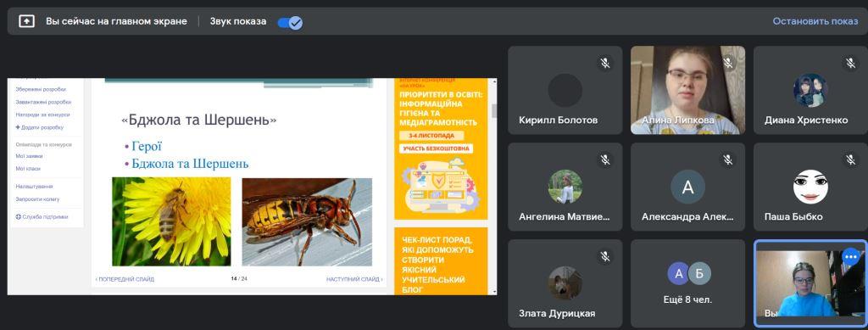Click 'Нагороди за конкурси' sidebar link

coord(42,115)
